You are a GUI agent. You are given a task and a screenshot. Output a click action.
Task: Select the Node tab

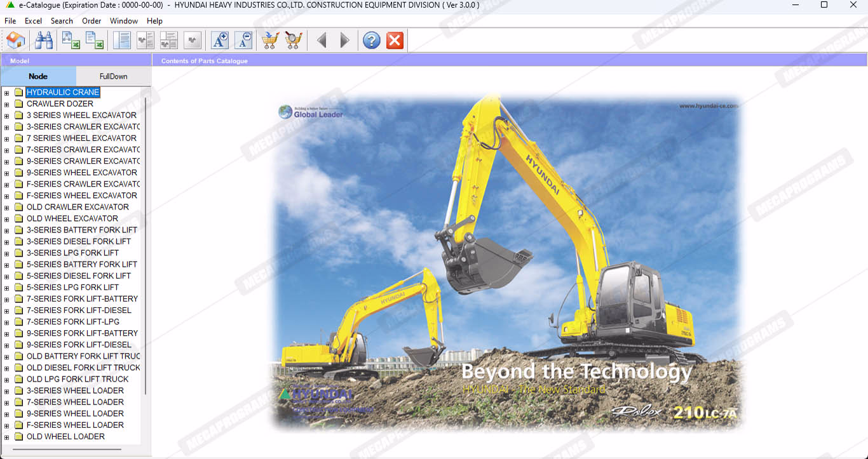[38, 76]
